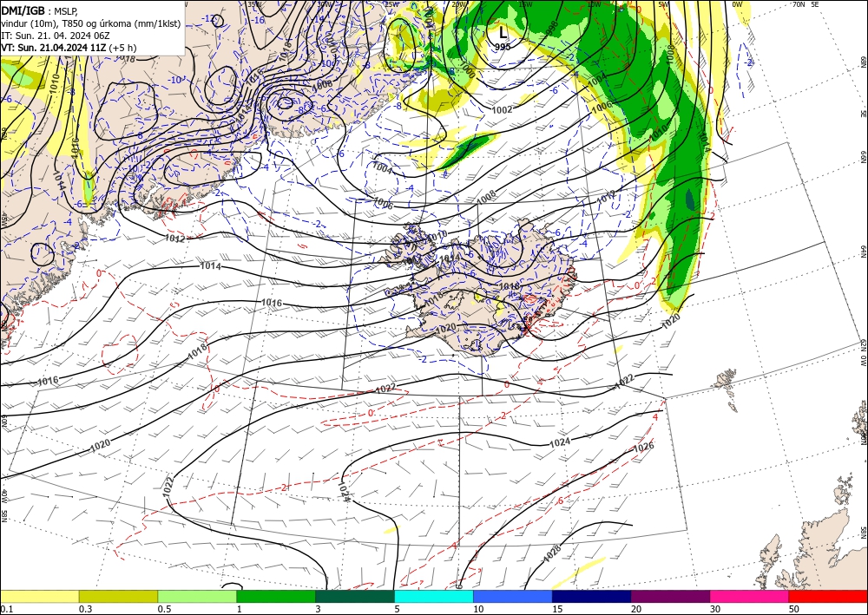Click the '70N' latitude label at top
Screen dimensions: 868x615
799,4
